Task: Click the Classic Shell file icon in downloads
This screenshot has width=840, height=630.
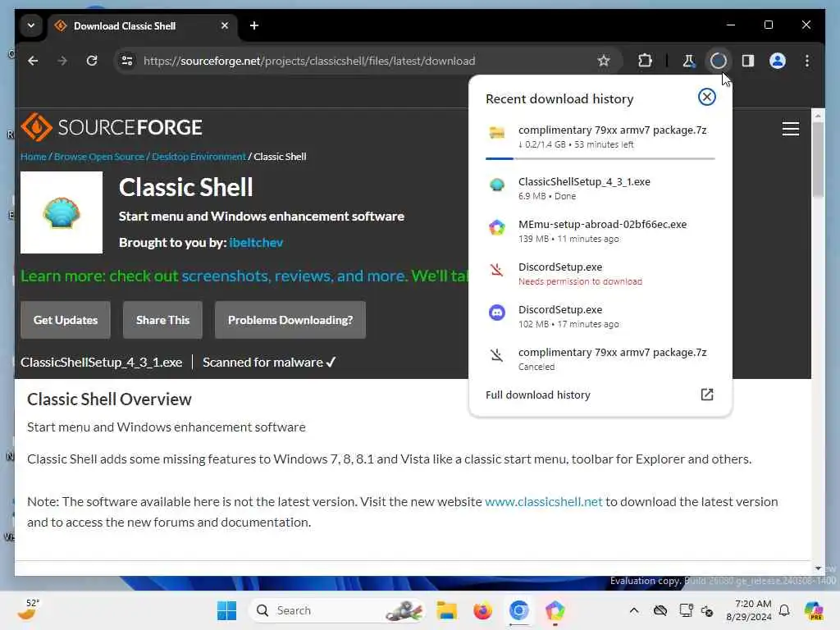Action: pos(496,185)
